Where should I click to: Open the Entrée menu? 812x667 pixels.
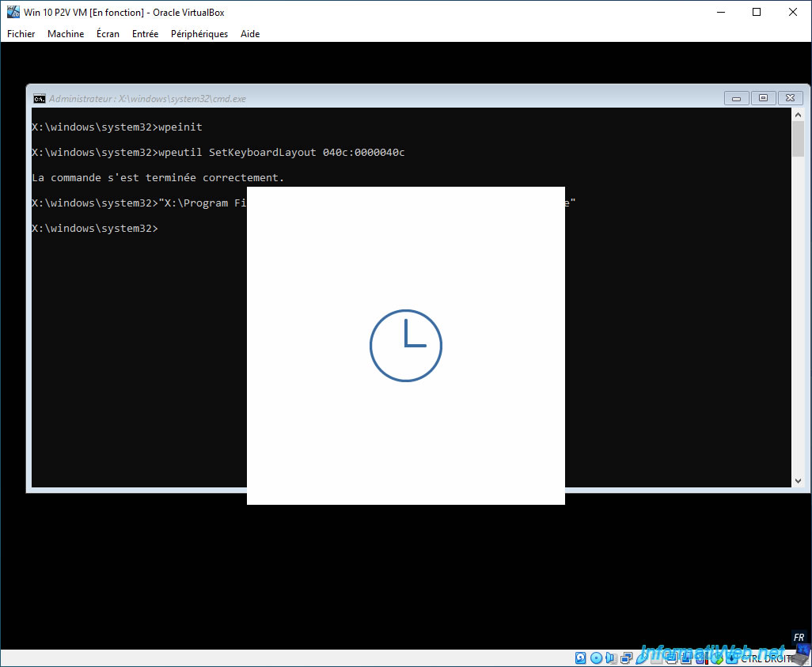[145, 34]
